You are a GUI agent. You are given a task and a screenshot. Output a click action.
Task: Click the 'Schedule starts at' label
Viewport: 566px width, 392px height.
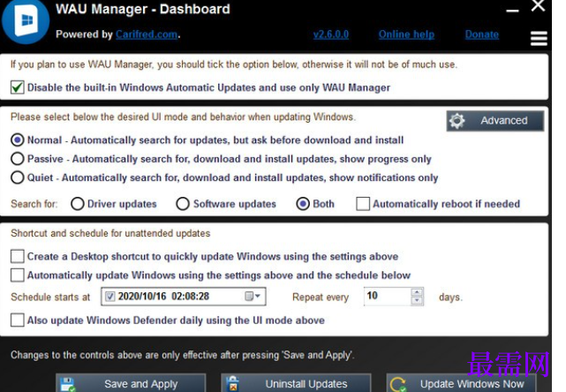tap(50, 297)
